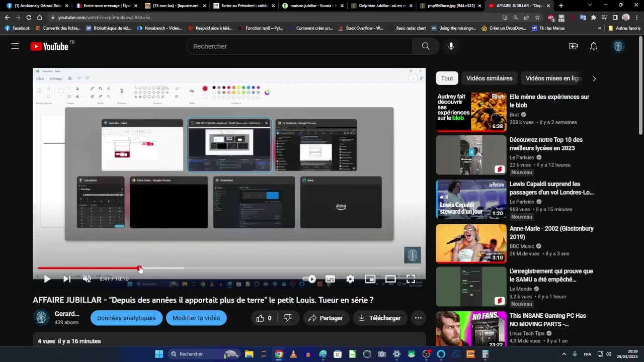Image resolution: width=644 pixels, height=362 pixels.
Task: Open Lewis Capaldi video thumbnail
Action: click(x=471, y=199)
